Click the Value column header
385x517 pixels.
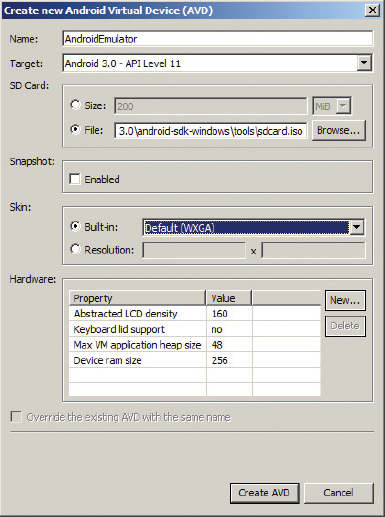click(x=229, y=298)
